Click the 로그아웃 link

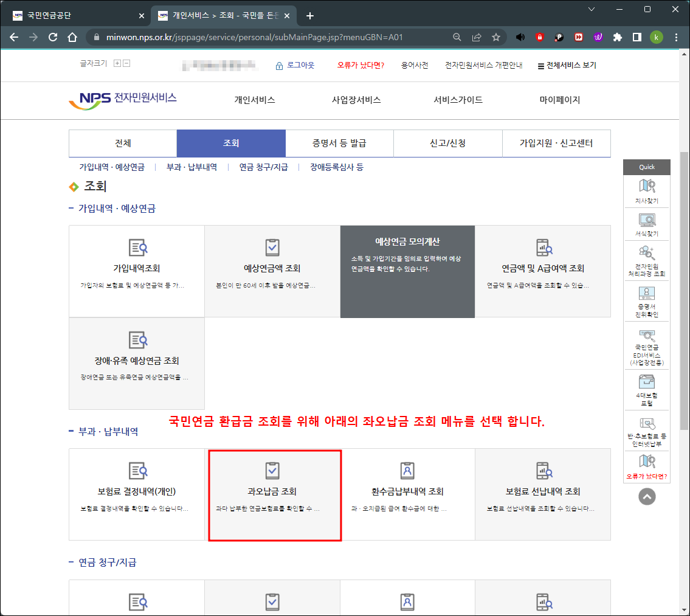click(x=300, y=65)
